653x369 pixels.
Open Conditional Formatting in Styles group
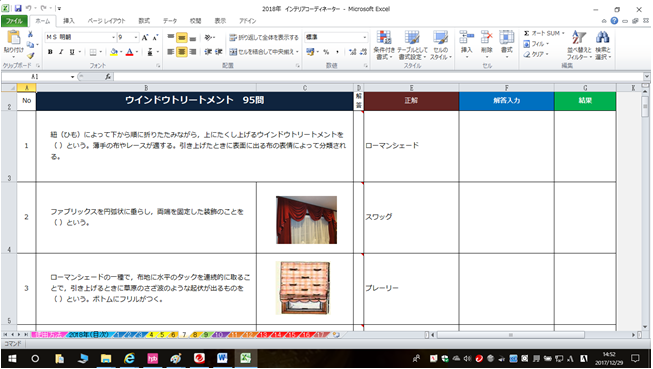coord(384,45)
